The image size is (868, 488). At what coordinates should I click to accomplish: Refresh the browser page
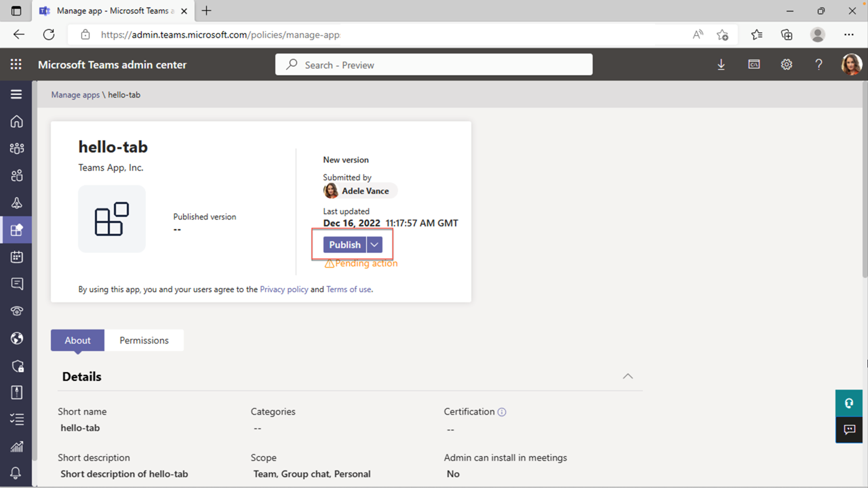coord(49,35)
